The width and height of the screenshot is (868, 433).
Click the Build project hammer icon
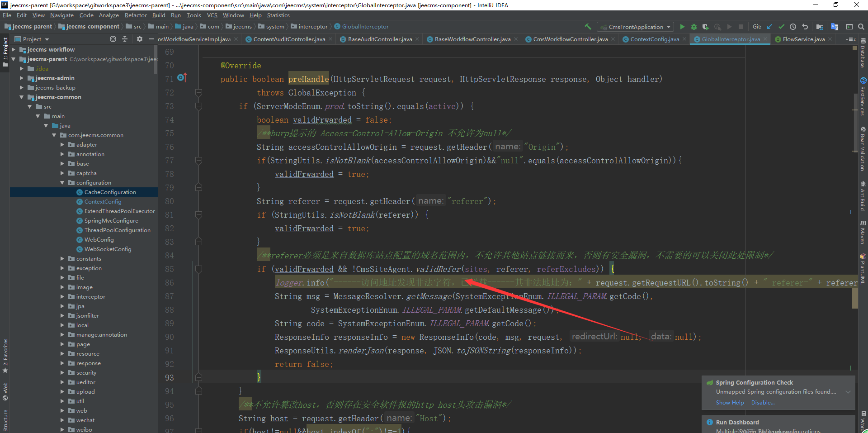(588, 27)
